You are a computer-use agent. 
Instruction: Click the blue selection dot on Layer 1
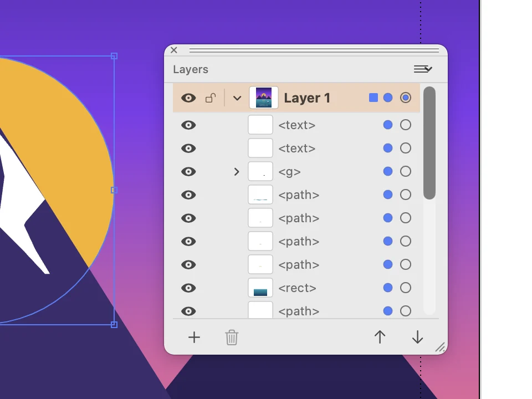click(388, 98)
